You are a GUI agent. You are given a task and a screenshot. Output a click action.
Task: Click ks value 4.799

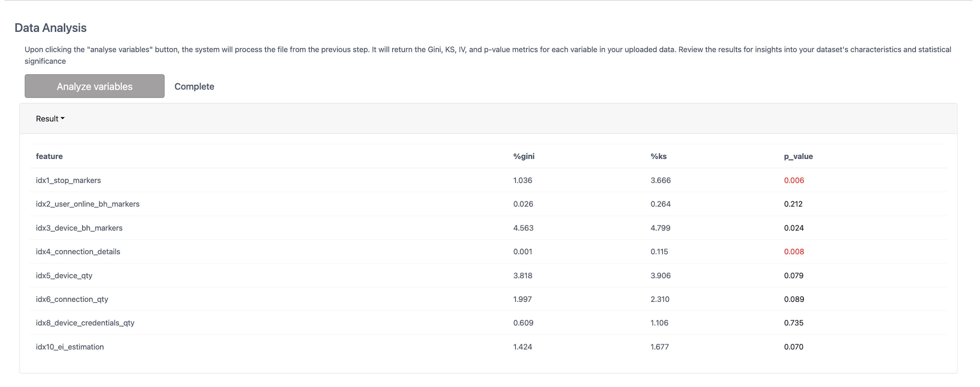[x=660, y=227]
